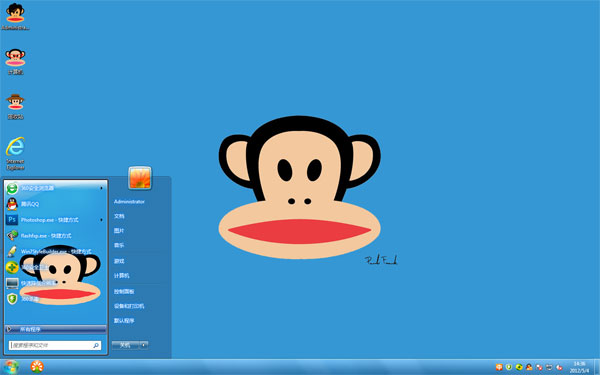
Task: Launch 360安全浏览器 from the Start menu
Action: (x=55, y=188)
